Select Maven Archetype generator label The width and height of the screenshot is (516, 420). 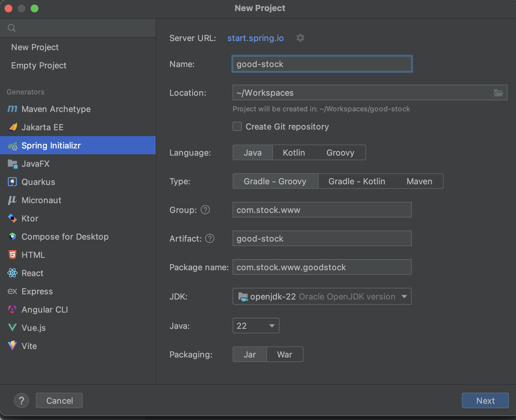coord(56,109)
